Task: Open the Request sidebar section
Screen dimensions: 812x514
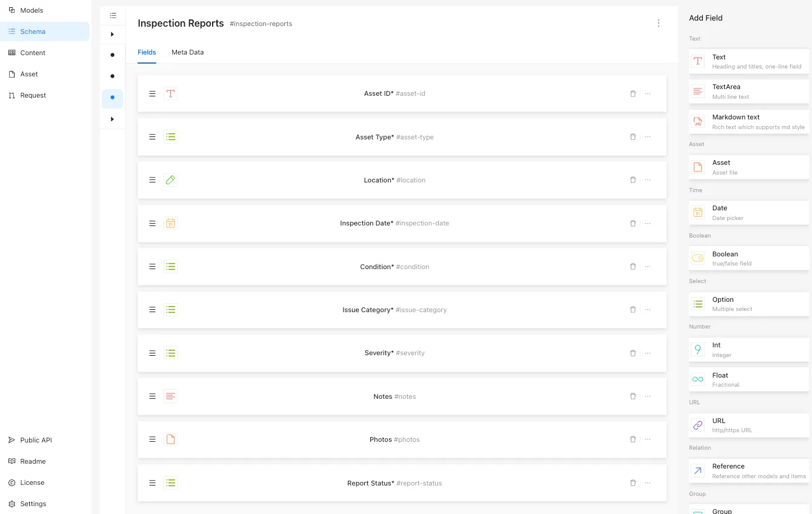Action: [45, 95]
